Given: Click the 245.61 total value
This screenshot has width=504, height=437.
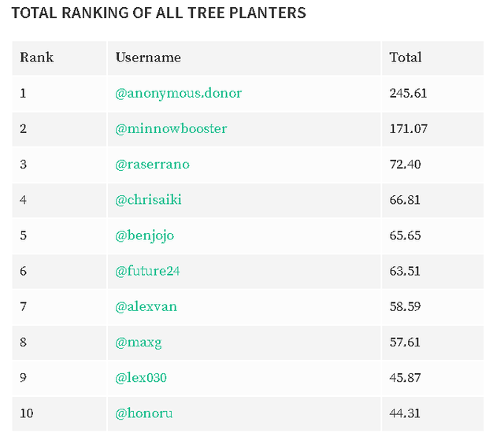Looking at the screenshot, I should [408, 93].
